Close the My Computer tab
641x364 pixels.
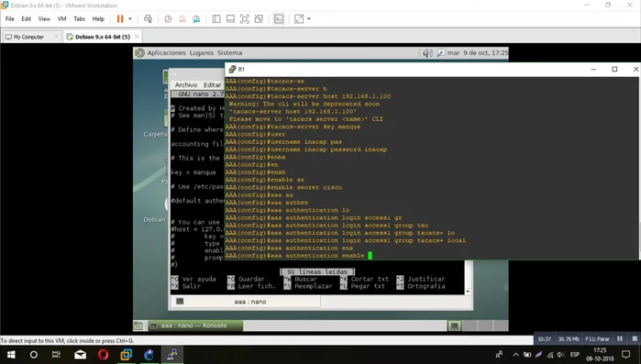pyautogui.click(x=57, y=37)
